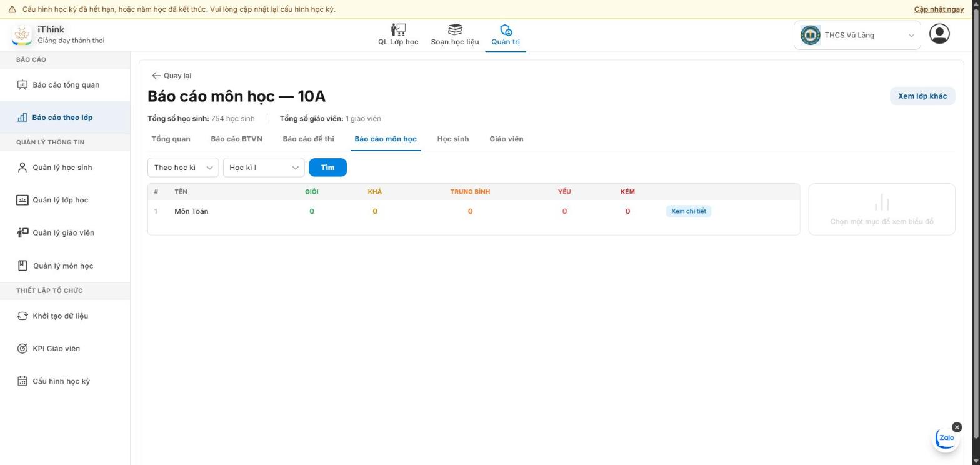Click the Quản lý giáo viên teacher icon
This screenshot has height=465, width=980.
pyautogui.click(x=22, y=232)
